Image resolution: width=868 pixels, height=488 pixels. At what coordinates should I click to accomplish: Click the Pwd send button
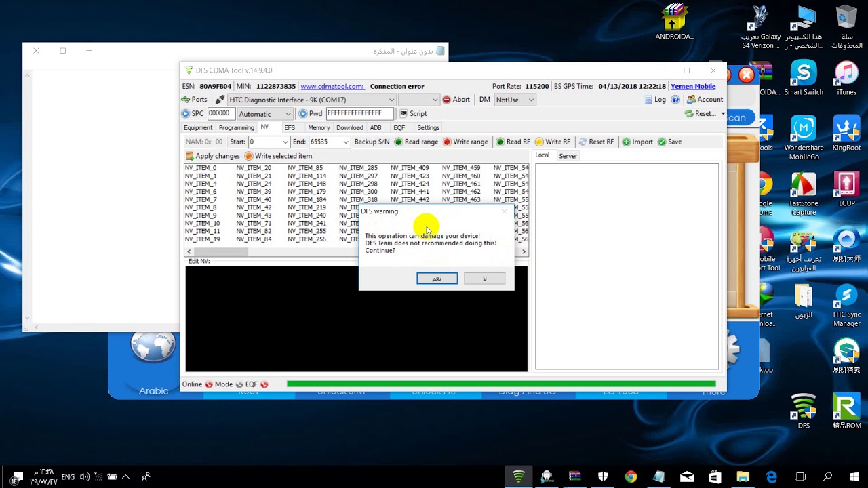click(x=303, y=114)
